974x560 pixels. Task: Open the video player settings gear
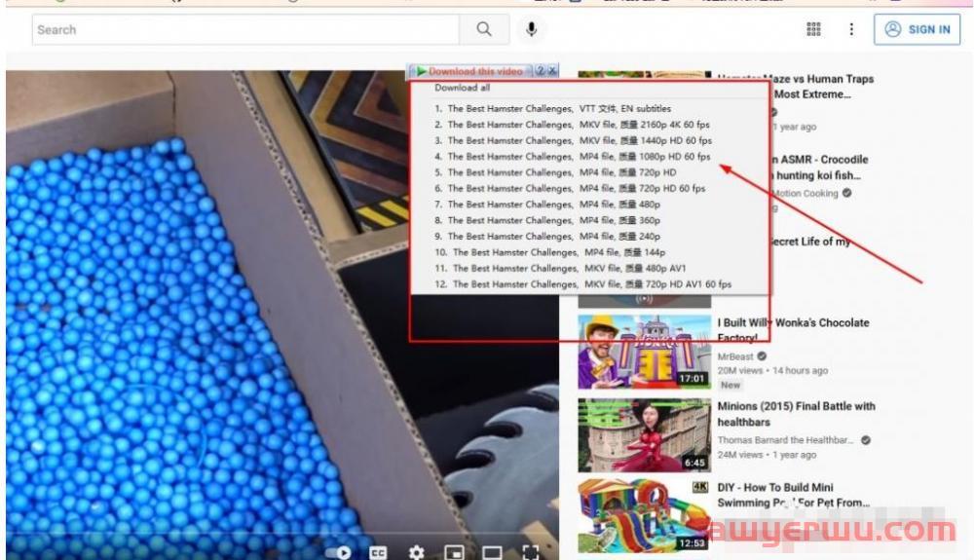click(x=416, y=552)
